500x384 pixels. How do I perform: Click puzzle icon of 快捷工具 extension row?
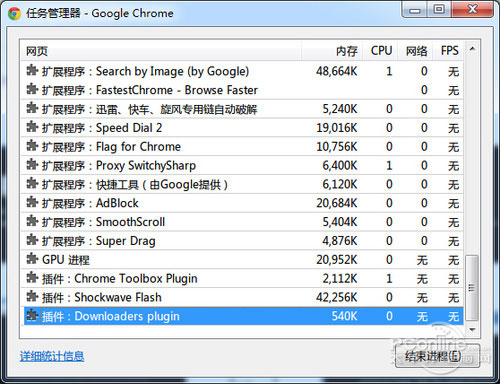[32, 183]
